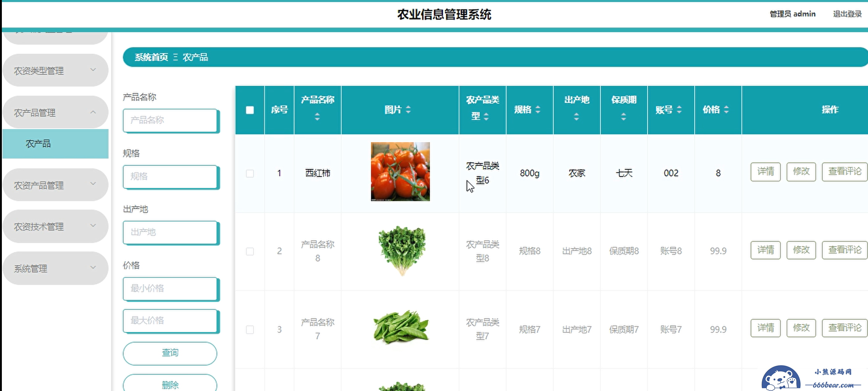
Task: Sort by 农产品类型 column arrows
Action: pos(486,117)
